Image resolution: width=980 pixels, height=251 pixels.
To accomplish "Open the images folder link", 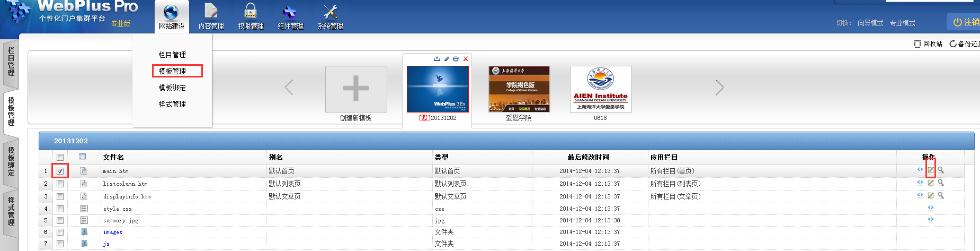I will pos(112,232).
